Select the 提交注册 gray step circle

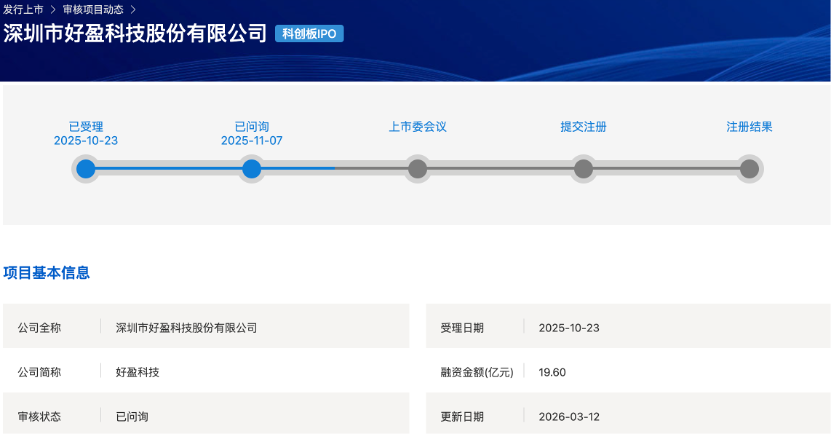tap(583, 169)
